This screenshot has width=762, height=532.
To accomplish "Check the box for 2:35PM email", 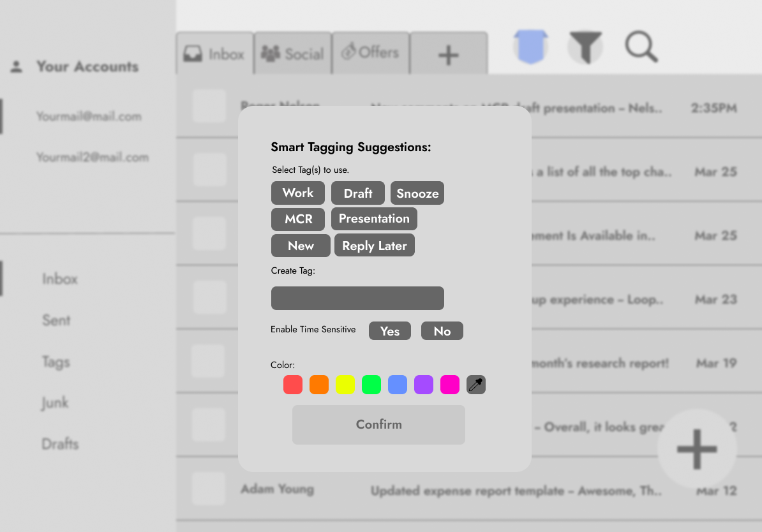I will (x=209, y=105).
